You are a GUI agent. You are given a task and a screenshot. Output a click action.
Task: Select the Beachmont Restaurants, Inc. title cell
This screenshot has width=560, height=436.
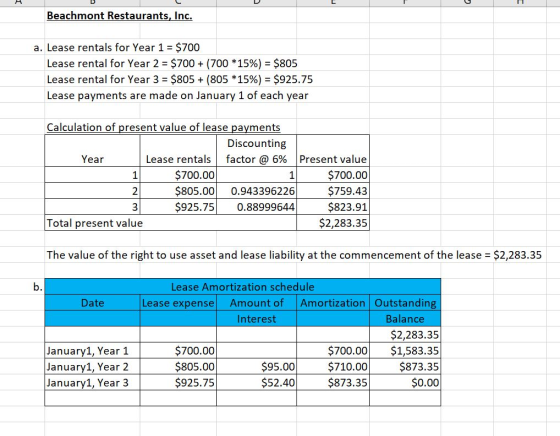(x=120, y=16)
